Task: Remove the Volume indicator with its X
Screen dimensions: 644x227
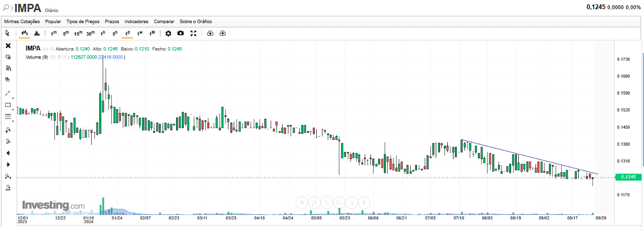Action: point(65,57)
